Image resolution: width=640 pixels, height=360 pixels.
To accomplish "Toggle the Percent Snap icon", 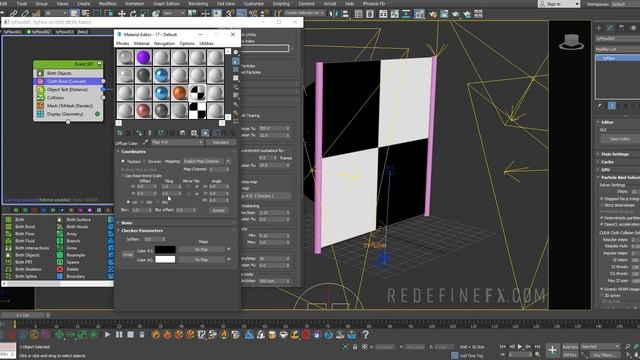I will pos(253,13).
